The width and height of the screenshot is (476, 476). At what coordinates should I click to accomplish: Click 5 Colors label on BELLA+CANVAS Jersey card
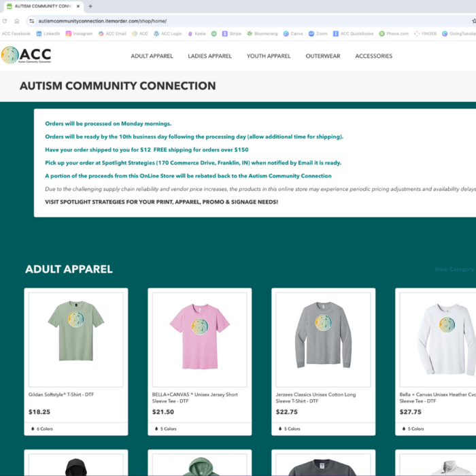(168, 429)
